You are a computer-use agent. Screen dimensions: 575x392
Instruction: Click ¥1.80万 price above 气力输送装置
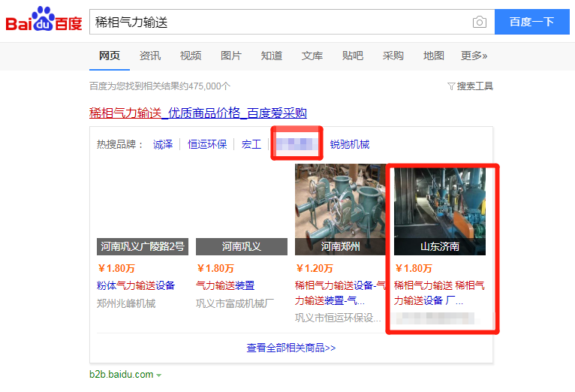pos(215,268)
